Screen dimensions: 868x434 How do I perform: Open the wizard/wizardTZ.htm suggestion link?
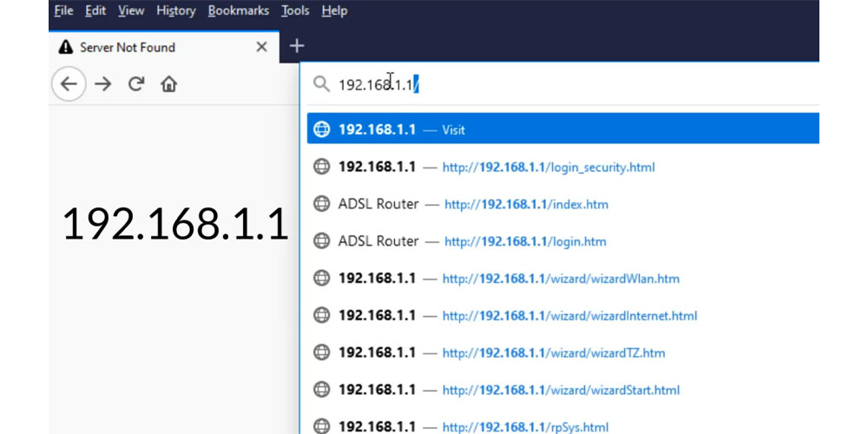554,353
